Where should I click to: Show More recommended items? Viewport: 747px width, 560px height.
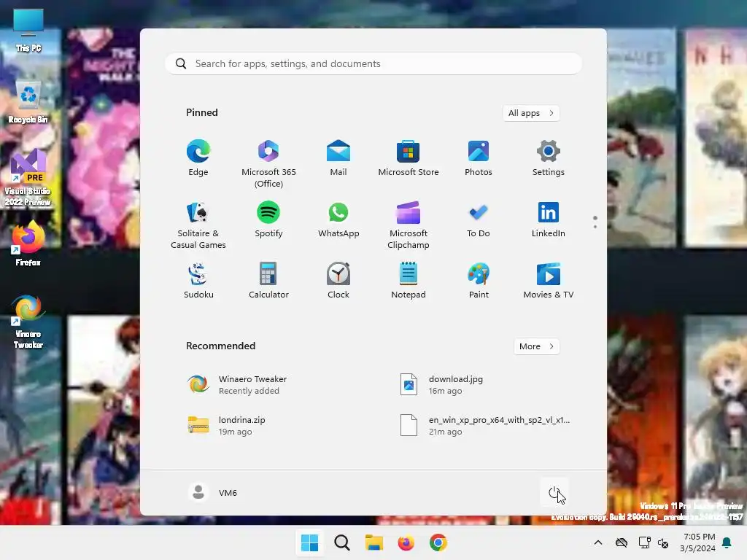pos(536,346)
